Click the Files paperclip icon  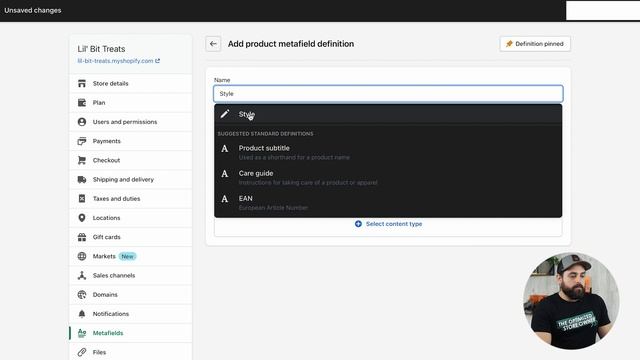pyautogui.click(x=82, y=352)
